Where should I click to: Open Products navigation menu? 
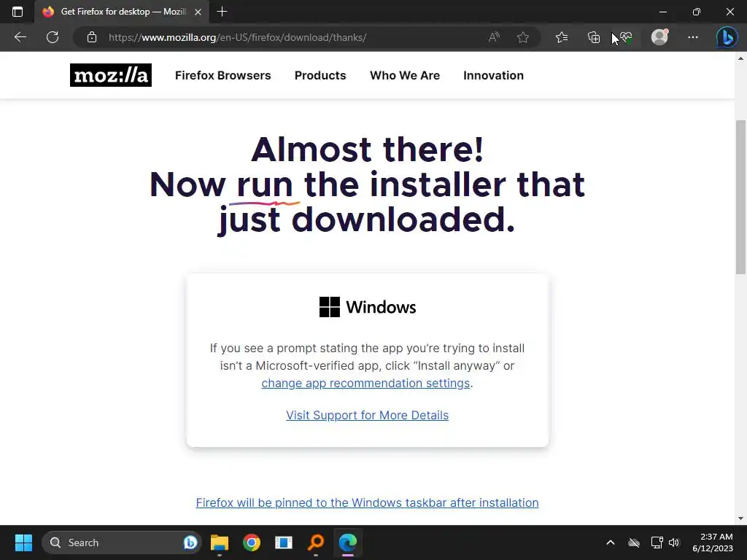pyautogui.click(x=320, y=75)
